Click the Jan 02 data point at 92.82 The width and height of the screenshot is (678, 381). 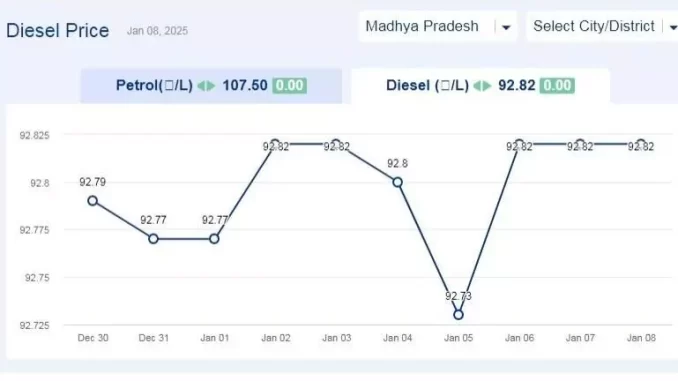point(275,144)
